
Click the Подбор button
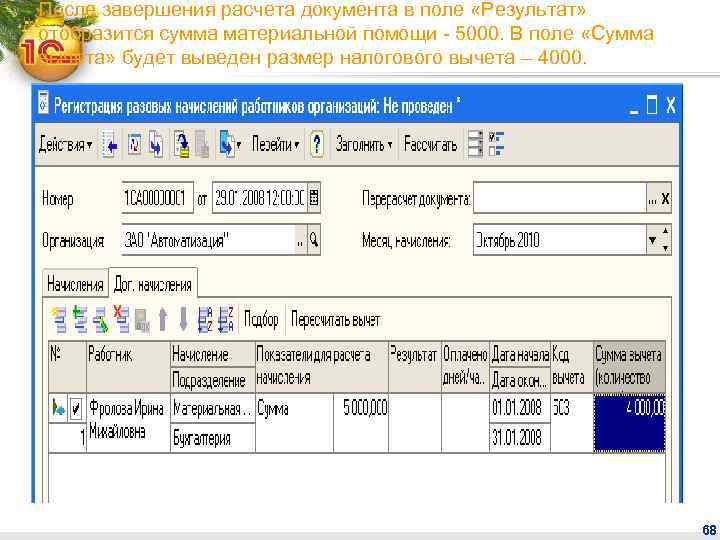pyautogui.click(x=261, y=320)
